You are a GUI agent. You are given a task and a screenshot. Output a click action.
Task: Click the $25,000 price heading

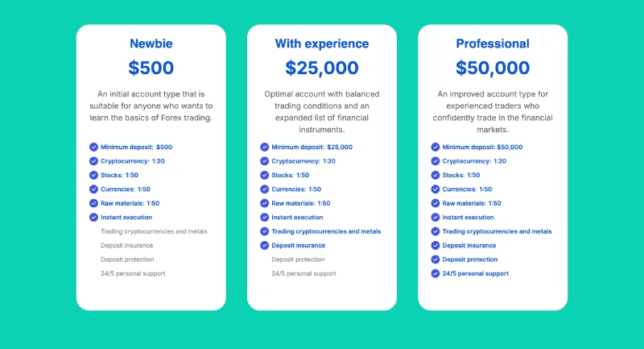(322, 69)
